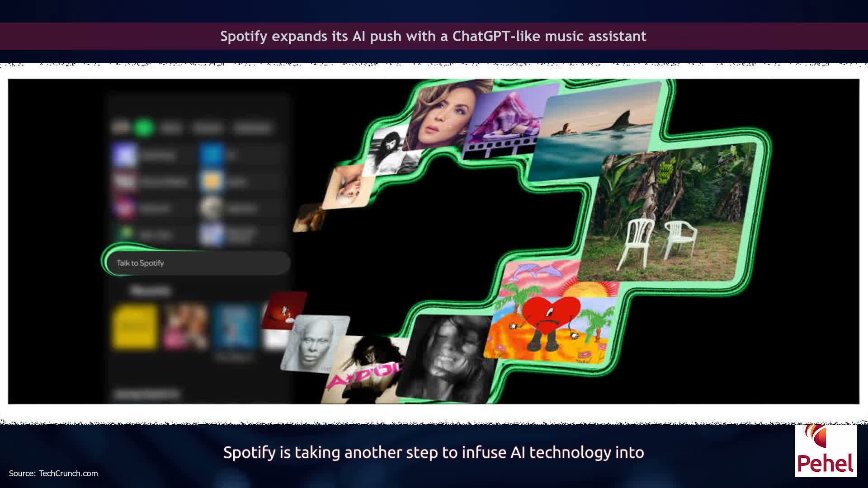
Task: Select the album cover with white plastic chairs
Action: 666,212
